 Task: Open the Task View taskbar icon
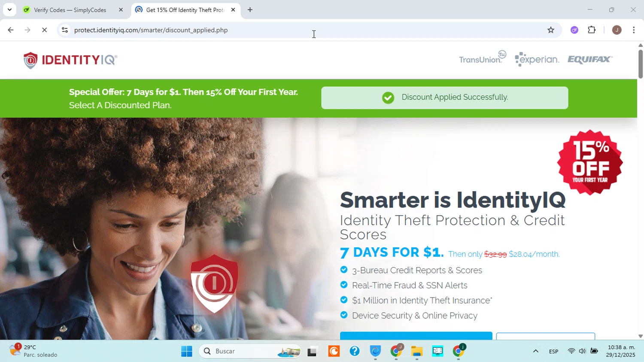(312, 351)
